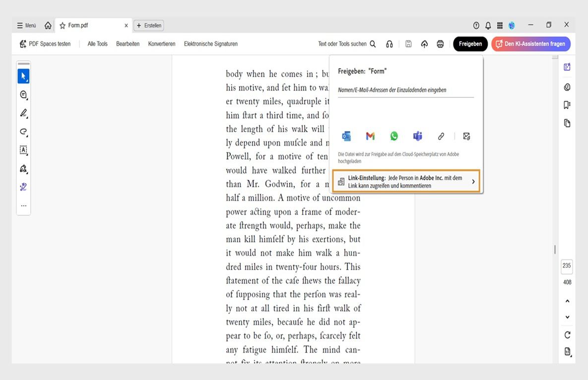Viewport: 588px width, 380px height.
Task: Click the invitee email address field
Action: 405,90
